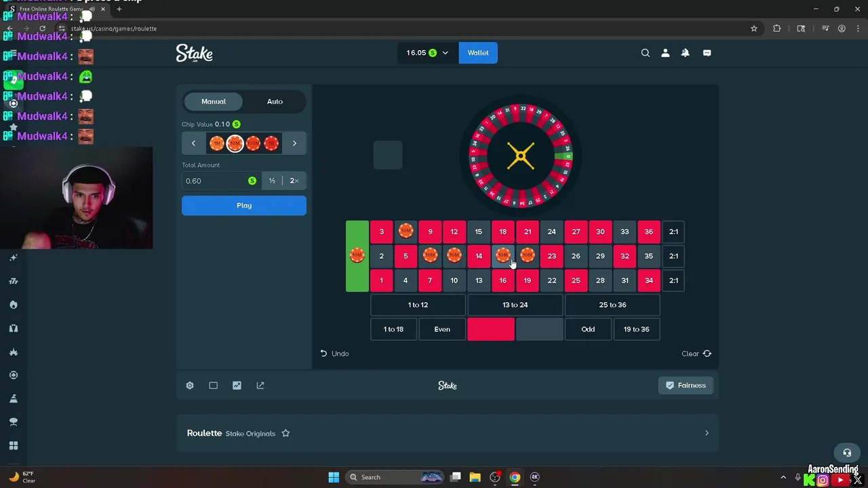Reload the browser page
This screenshot has width=868, height=488.
(x=42, y=28)
